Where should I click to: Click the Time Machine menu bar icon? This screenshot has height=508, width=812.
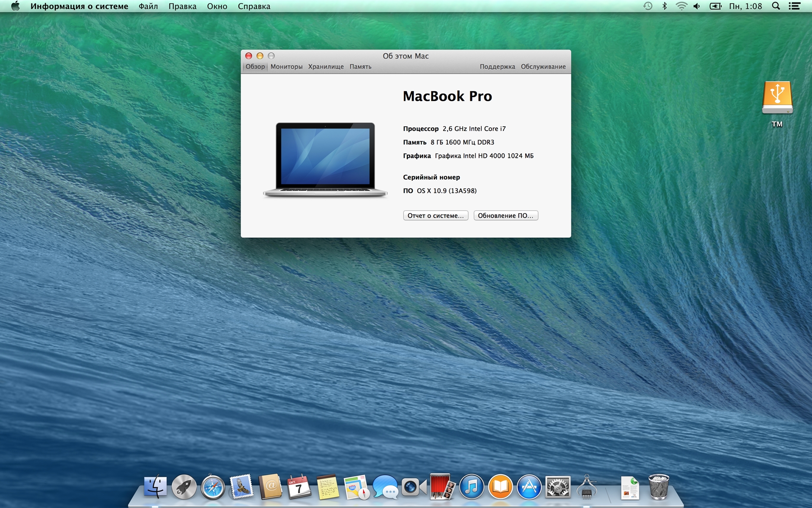click(647, 6)
